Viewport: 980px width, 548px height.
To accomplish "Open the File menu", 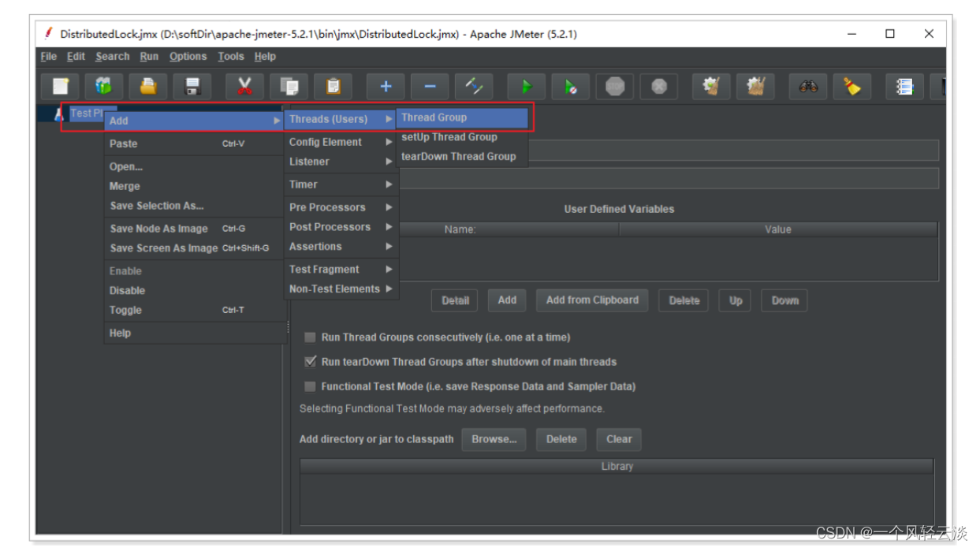I will [49, 57].
